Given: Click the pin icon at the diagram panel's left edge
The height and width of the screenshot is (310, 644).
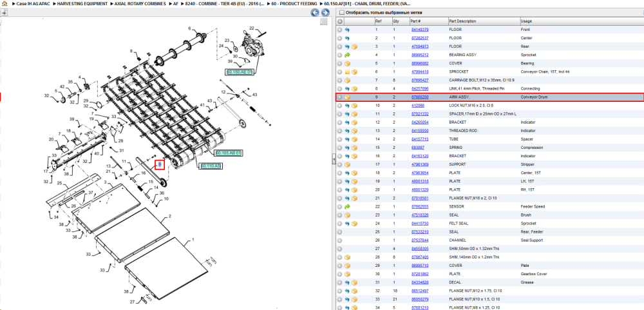Looking at the screenshot, I should click(x=4, y=13).
